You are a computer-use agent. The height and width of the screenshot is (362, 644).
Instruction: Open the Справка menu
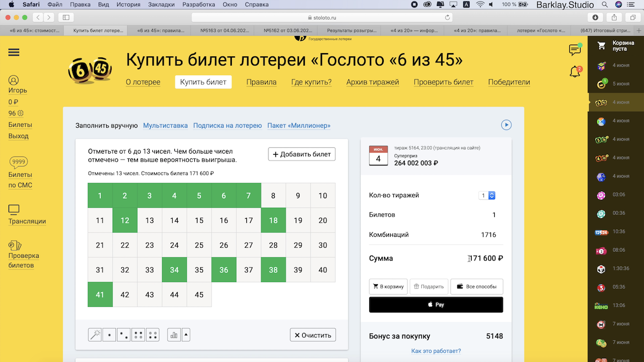coord(257,4)
